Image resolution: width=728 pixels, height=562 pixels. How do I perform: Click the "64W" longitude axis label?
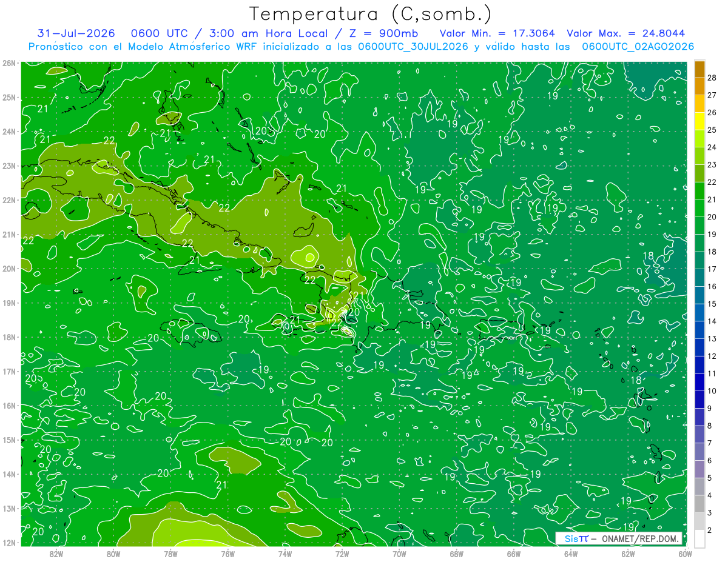click(x=570, y=553)
